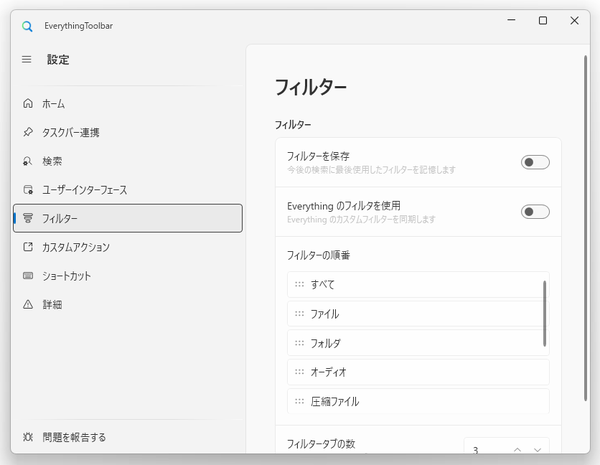The height and width of the screenshot is (465, 600).
Task: Select the オーディオ filter row
Action: tap(418, 372)
